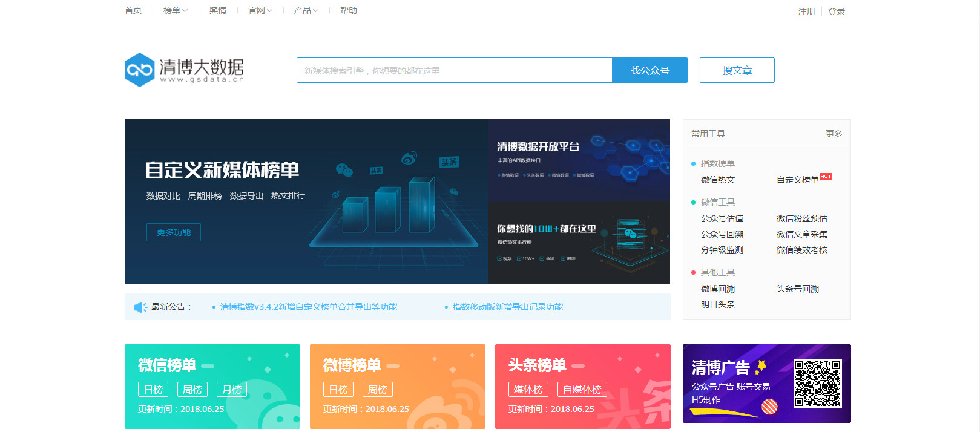Select 周榜 on the 微博榜单 card

tap(378, 390)
